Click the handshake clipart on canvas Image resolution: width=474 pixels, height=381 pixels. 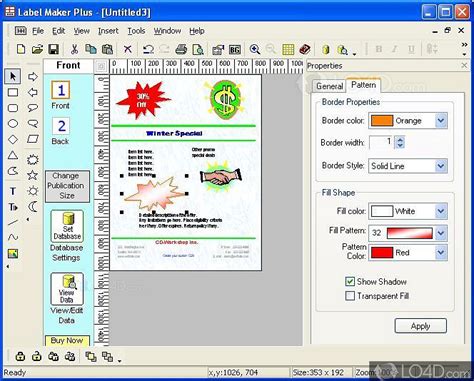(220, 176)
